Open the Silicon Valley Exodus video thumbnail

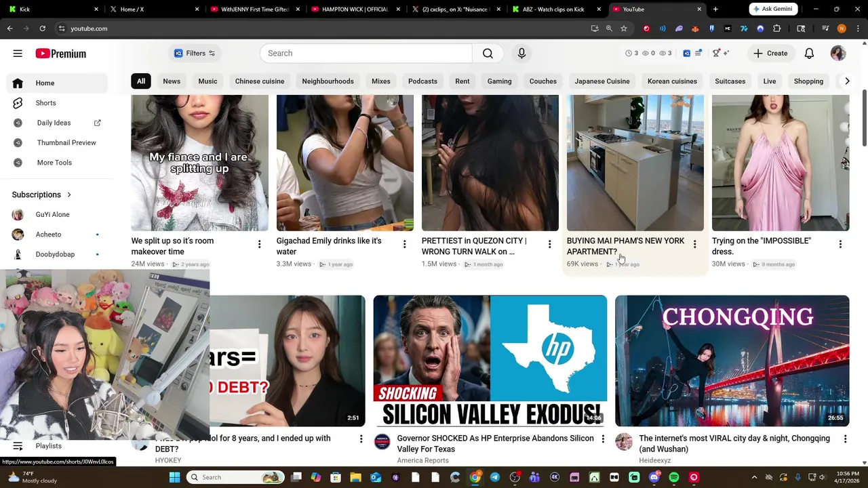490,361
